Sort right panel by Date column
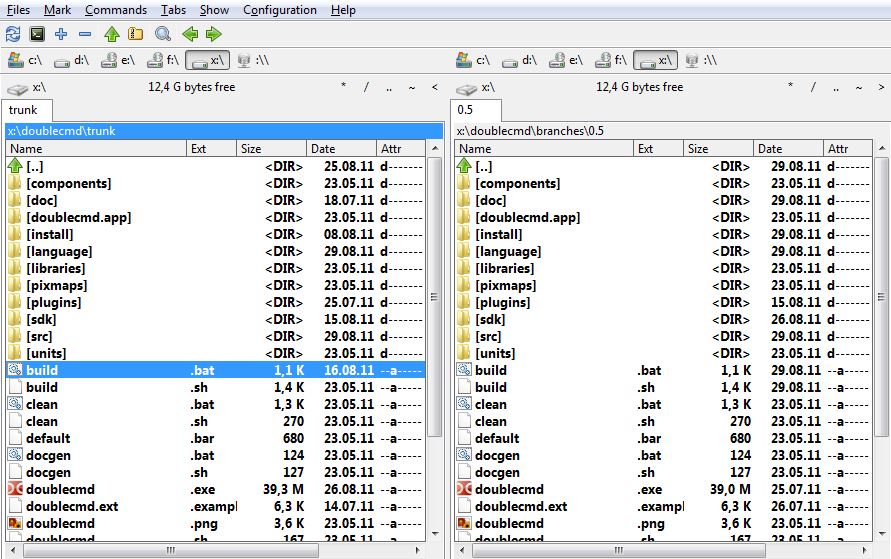Image resolution: width=891 pixels, height=559 pixels. [x=789, y=149]
